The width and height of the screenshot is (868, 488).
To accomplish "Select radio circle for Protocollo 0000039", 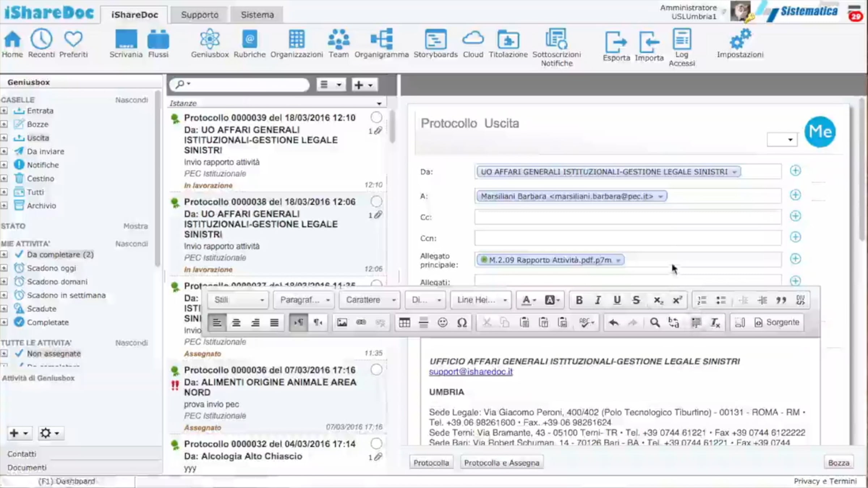I will tap(376, 117).
